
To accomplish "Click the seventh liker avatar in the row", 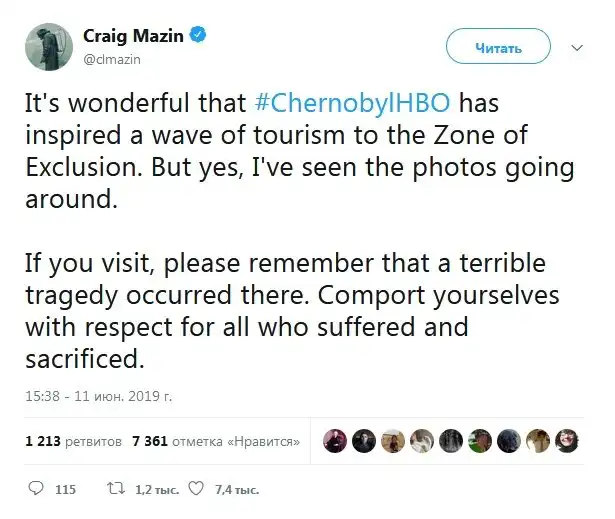I will [x=511, y=440].
